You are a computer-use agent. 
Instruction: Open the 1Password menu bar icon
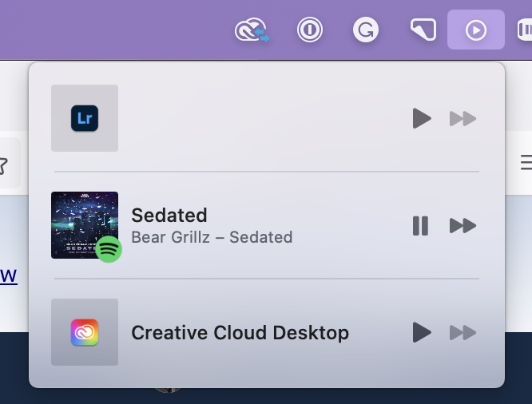[x=309, y=30]
